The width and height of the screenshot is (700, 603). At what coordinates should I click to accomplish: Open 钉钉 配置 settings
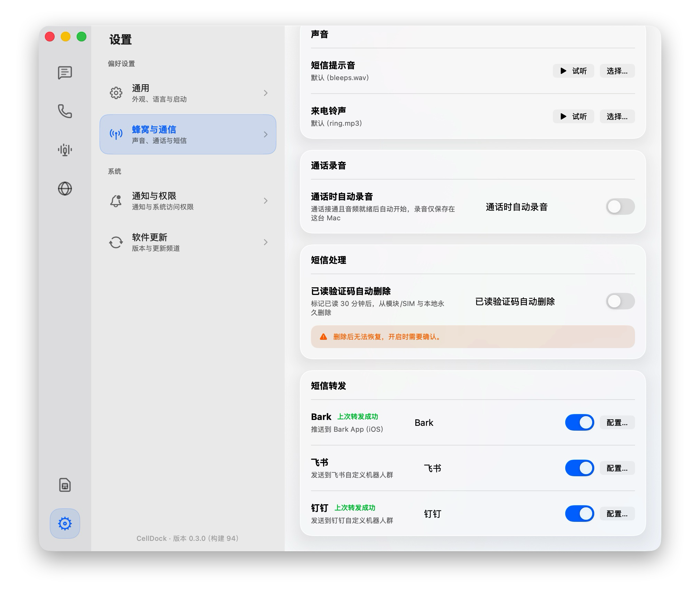617,514
